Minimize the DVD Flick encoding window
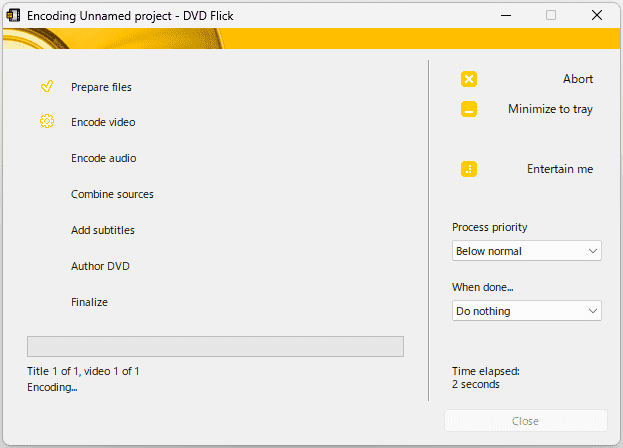This screenshot has height=448, width=623. [x=506, y=15]
